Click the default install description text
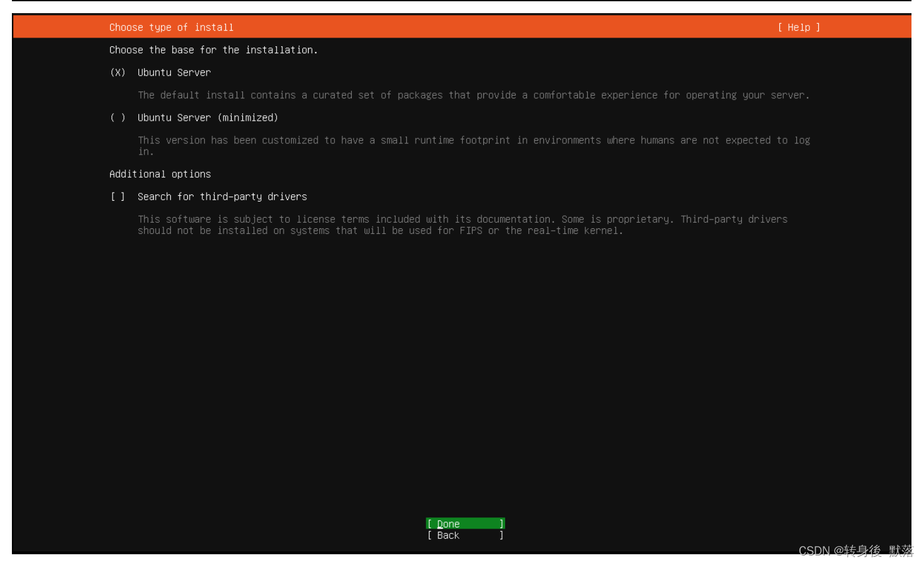The width and height of the screenshot is (924, 563). pos(474,95)
